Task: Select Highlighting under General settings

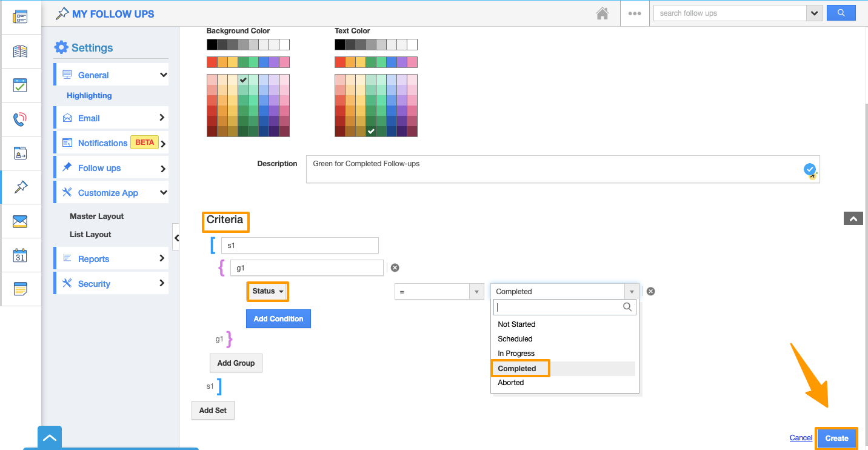Action: [x=89, y=95]
